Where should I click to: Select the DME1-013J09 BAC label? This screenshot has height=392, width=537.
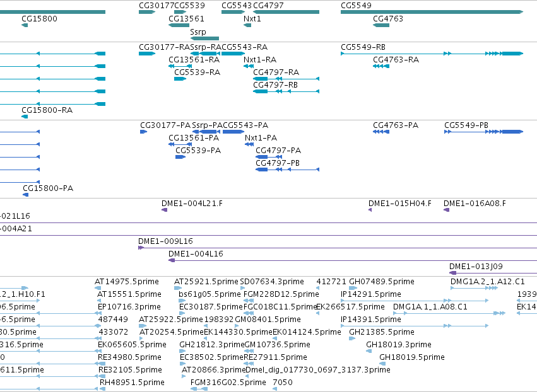click(x=476, y=267)
